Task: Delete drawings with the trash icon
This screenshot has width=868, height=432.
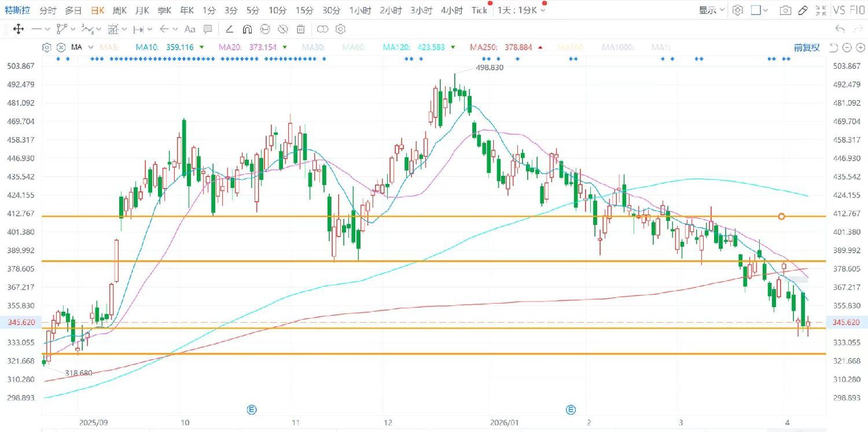Action: 301,29
